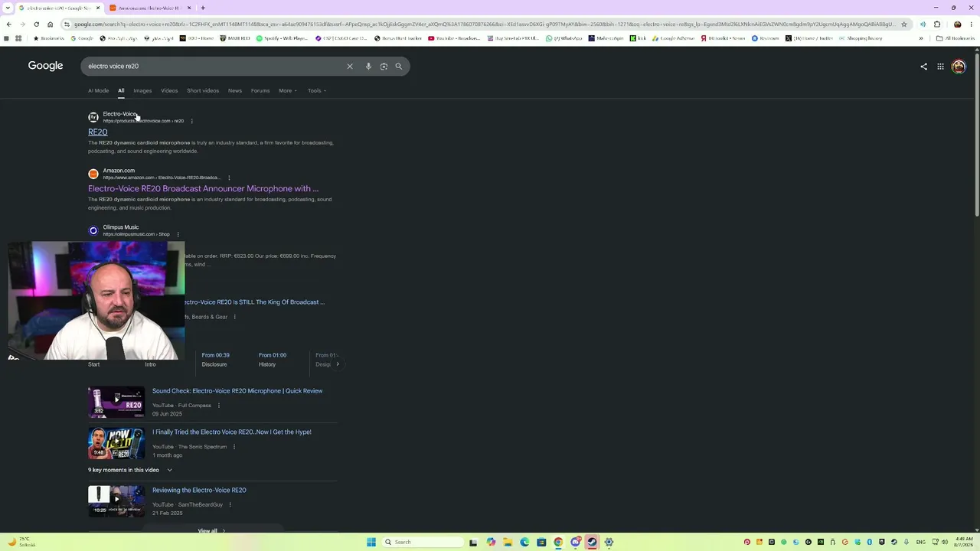Go back using the browser back arrow
This screenshot has width=980, height=551.
tap(8, 24)
